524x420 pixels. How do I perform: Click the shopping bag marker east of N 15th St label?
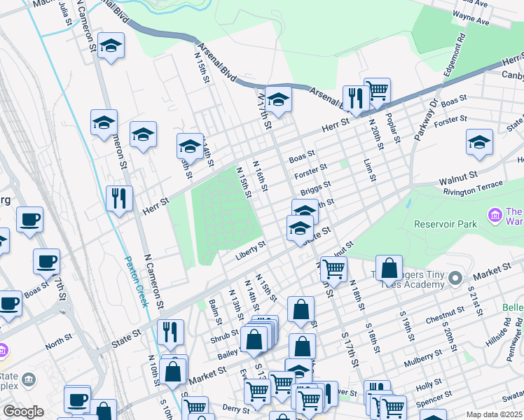pos(301,311)
